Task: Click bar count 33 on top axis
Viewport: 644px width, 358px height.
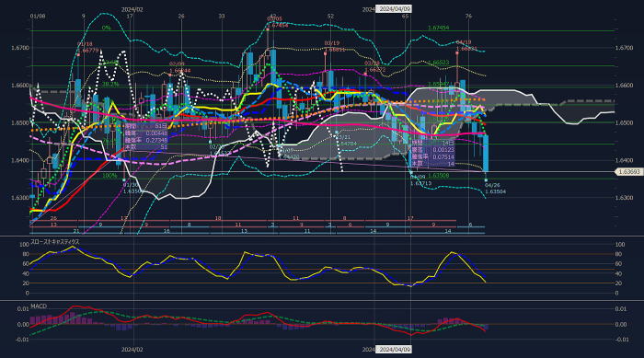Action: (x=222, y=16)
